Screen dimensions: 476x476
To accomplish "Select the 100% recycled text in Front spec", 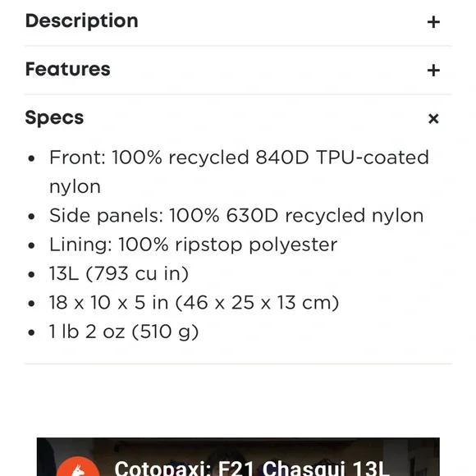I will point(181,158).
